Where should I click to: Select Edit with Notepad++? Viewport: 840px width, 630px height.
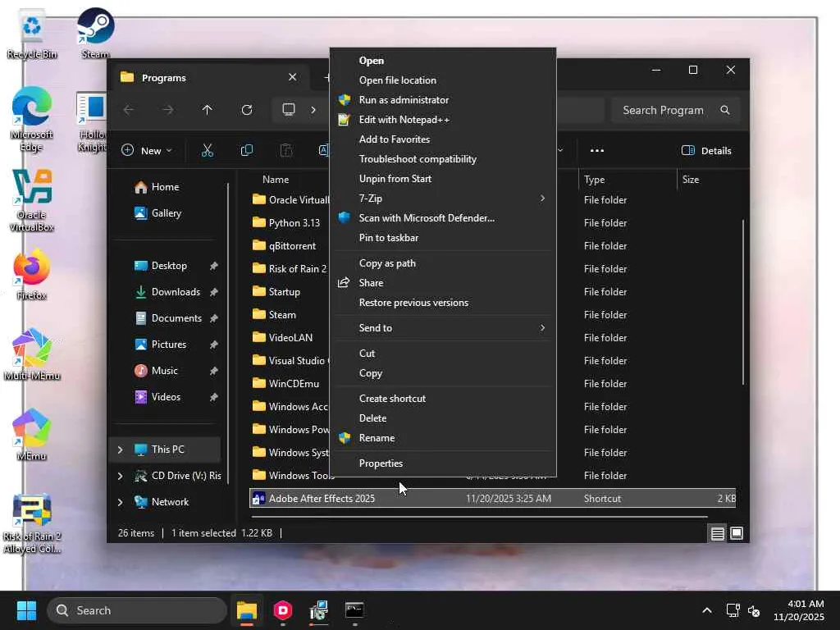pyautogui.click(x=444, y=120)
